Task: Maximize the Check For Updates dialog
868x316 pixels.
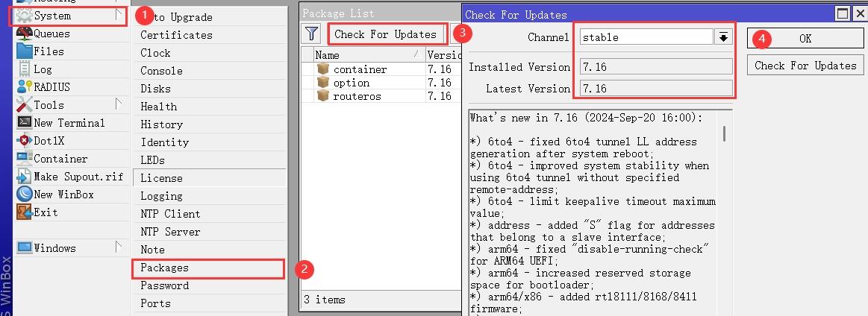Action: [x=843, y=13]
